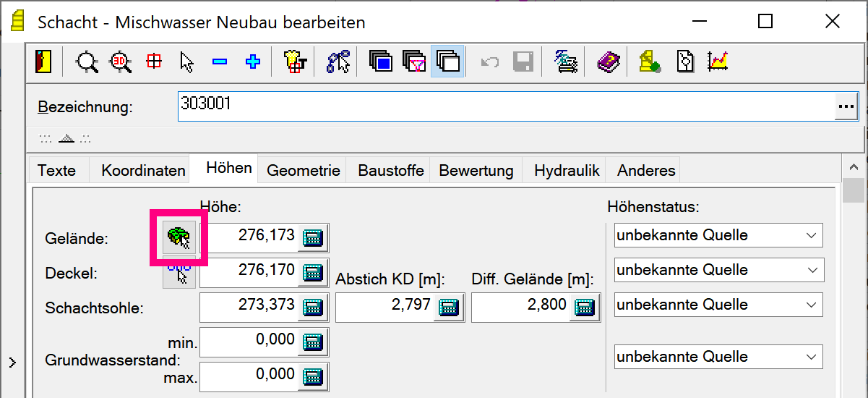Toggle the filter windows toolbar button

414,62
